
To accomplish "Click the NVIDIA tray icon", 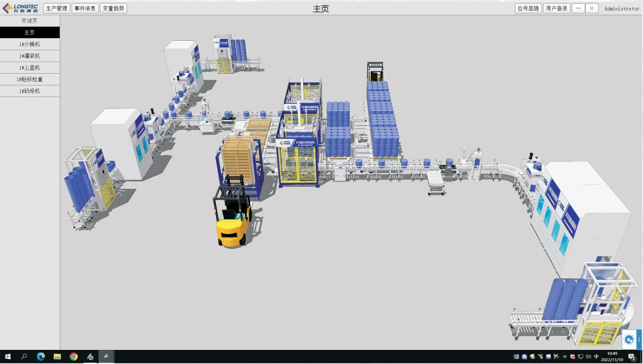I will click(565, 357).
